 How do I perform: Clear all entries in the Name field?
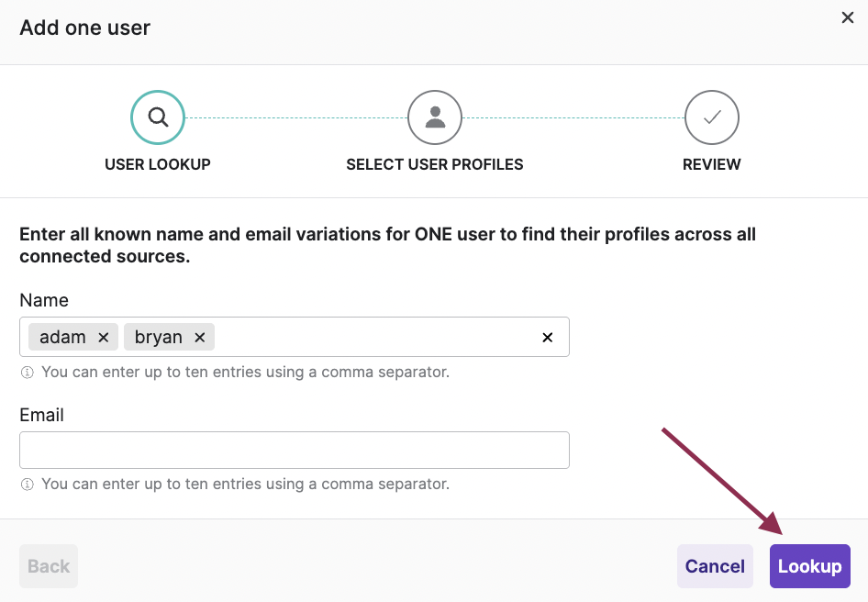point(548,338)
